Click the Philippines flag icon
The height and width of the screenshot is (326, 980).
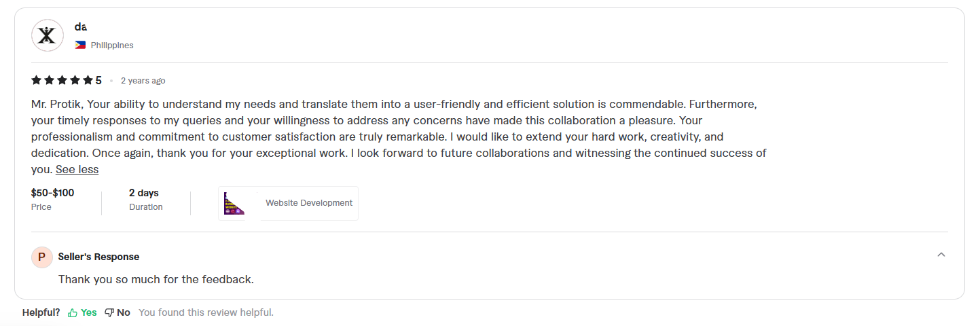80,46
